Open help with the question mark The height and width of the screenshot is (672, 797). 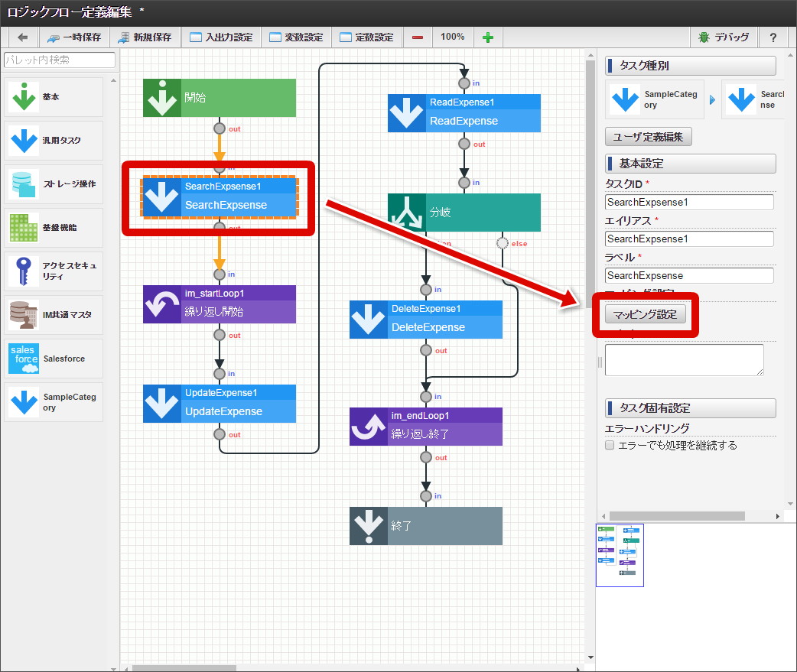pos(773,37)
